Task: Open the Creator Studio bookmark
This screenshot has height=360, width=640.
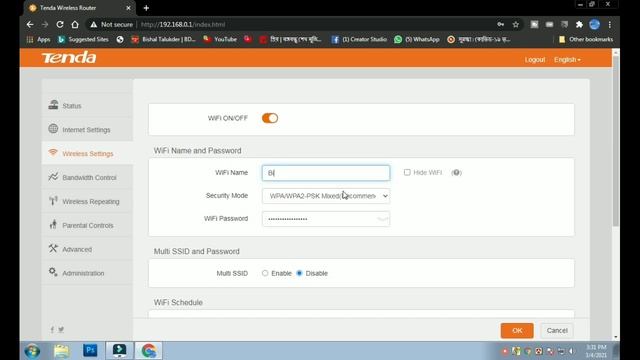Action: pos(359,40)
